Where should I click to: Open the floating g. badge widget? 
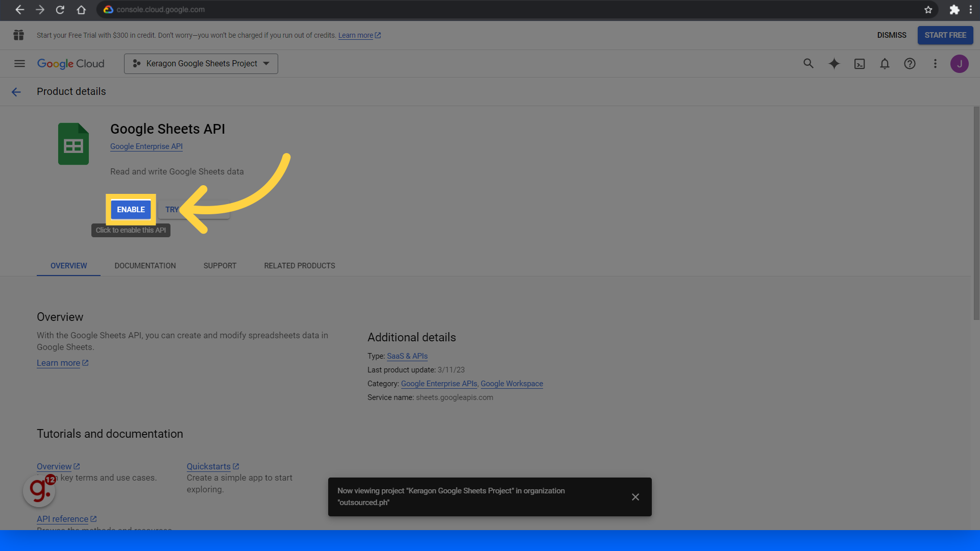39,490
